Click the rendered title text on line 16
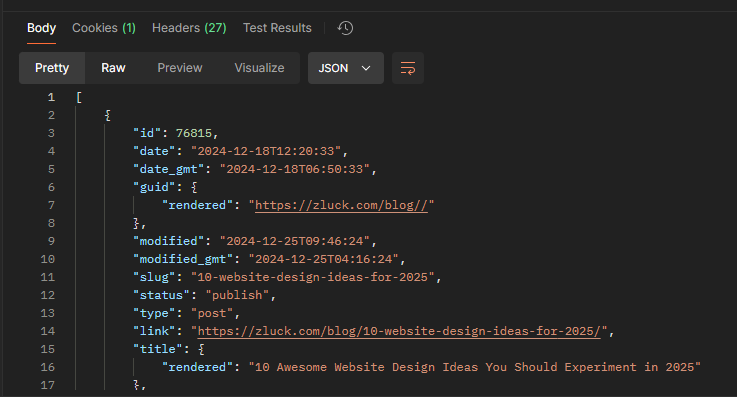737x397 pixels. click(475, 367)
